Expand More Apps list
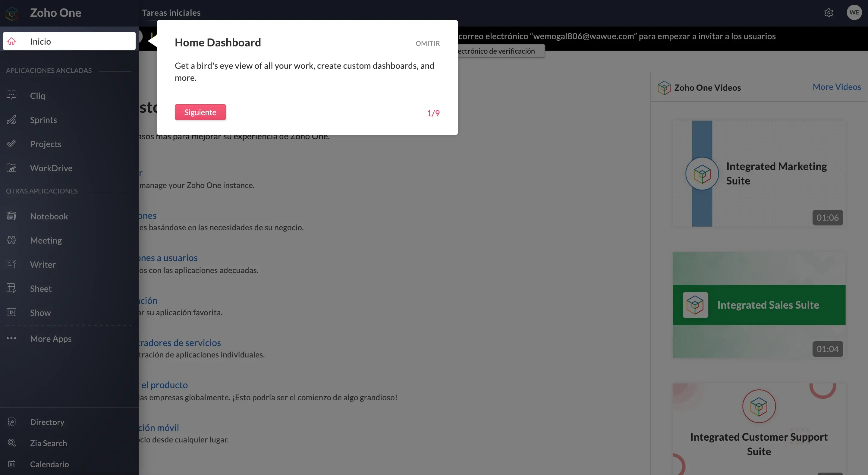The height and width of the screenshot is (475, 868). pyautogui.click(x=69, y=338)
